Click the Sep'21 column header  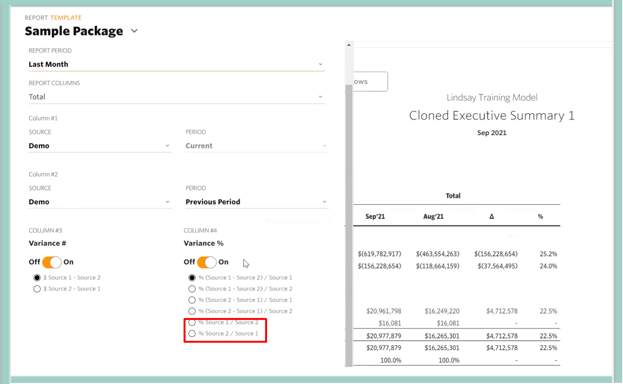pos(375,217)
